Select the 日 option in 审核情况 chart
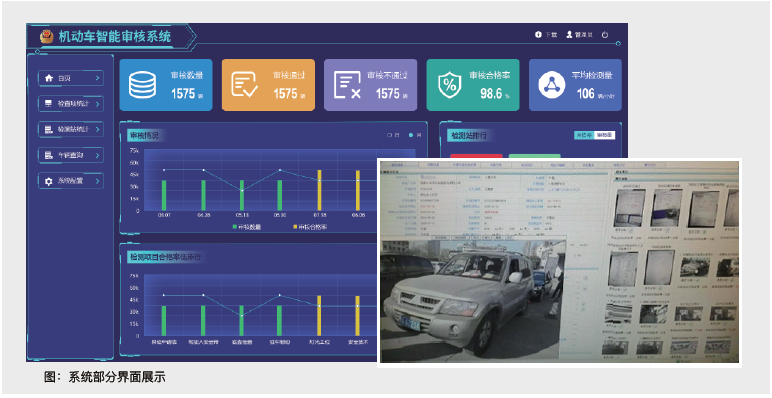The height and width of the screenshot is (398, 772). click(x=393, y=134)
